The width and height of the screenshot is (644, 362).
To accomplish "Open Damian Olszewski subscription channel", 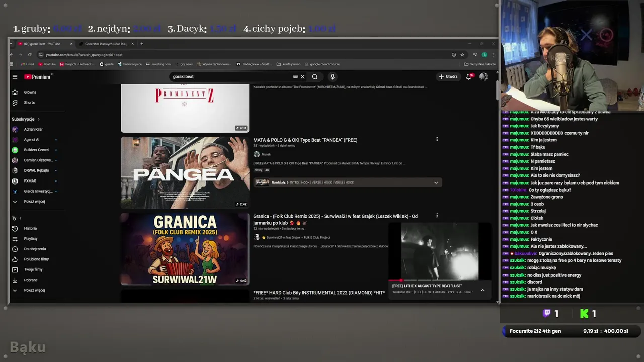I will point(38,160).
